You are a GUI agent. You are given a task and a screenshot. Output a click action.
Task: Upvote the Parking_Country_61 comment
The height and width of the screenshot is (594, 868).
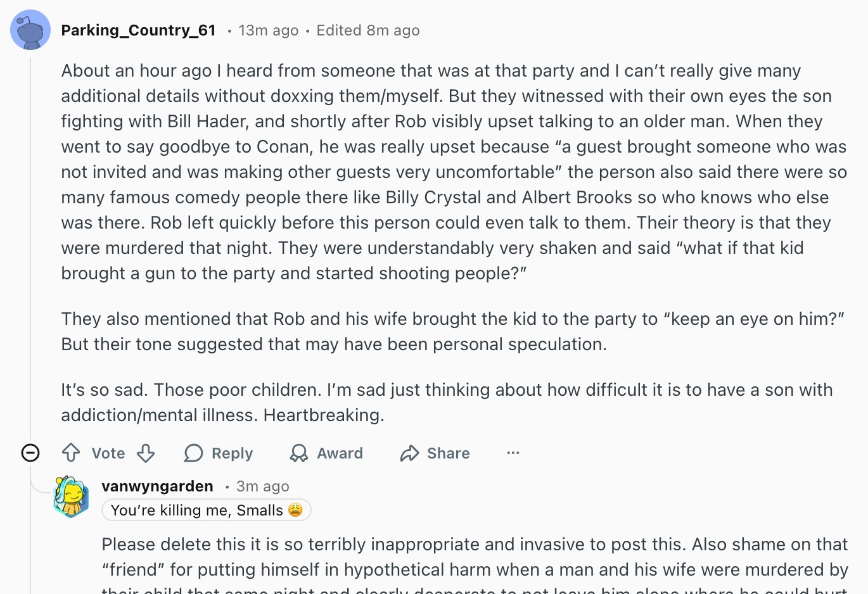71,453
